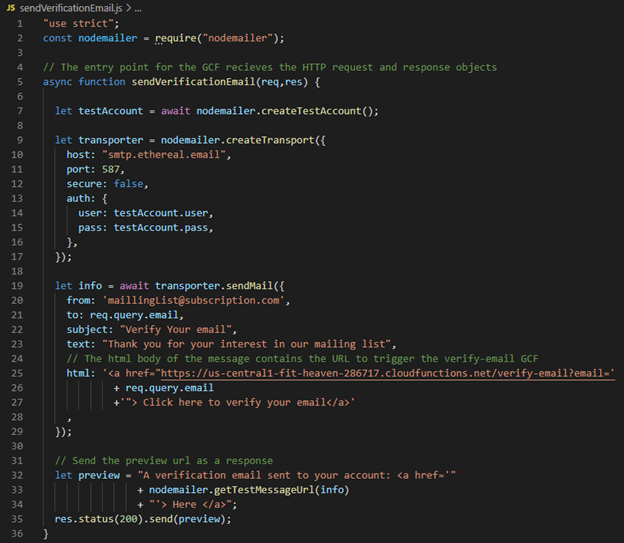The image size is (624, 543).
Task: Click the "Thank you for your interest" text string
Action: (x=246, y=344)
